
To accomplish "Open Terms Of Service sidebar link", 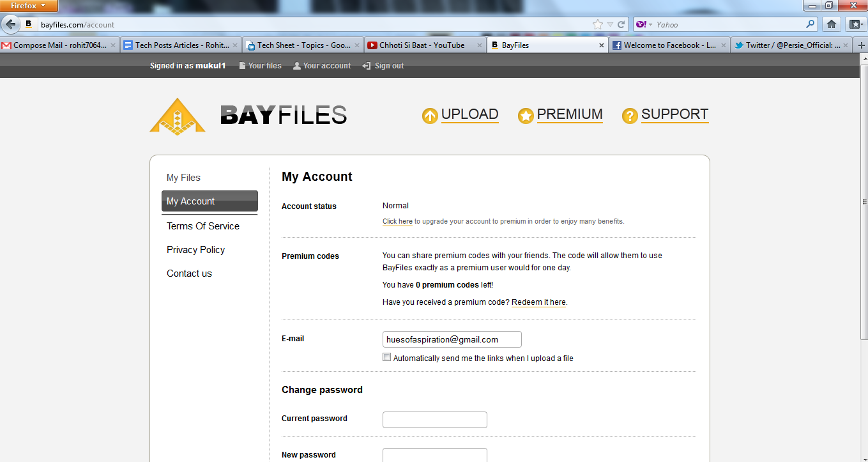I will coord(203,226).
